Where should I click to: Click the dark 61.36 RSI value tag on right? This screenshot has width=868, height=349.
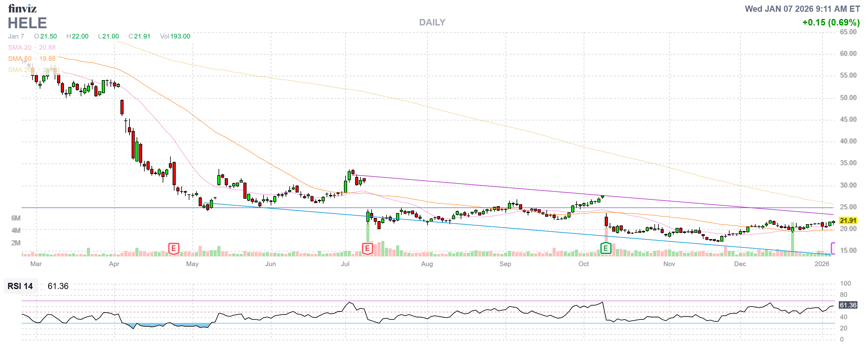point(848,305)
